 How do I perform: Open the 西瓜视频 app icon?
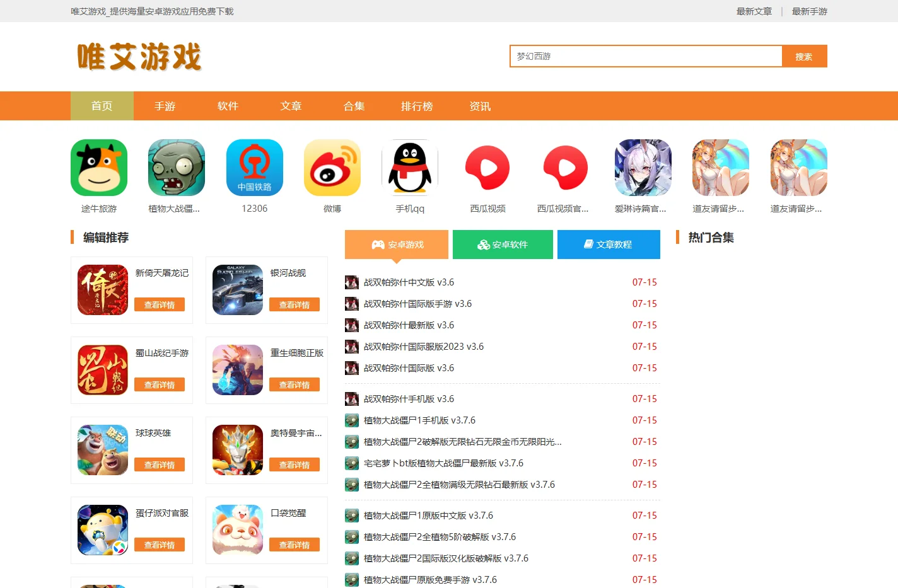487,168
